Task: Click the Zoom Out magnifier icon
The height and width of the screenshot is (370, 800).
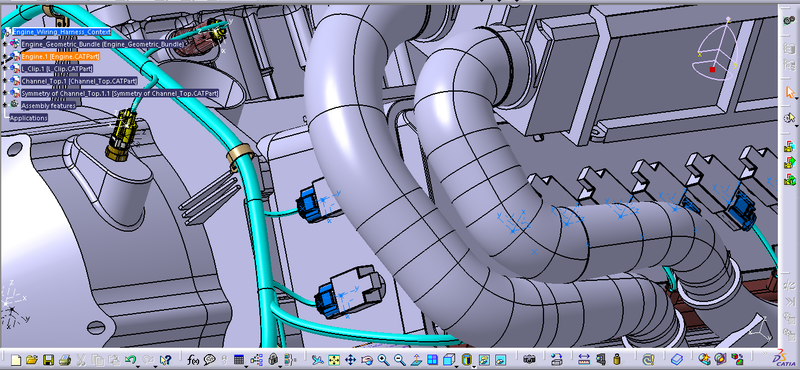Action: point(399,360)
